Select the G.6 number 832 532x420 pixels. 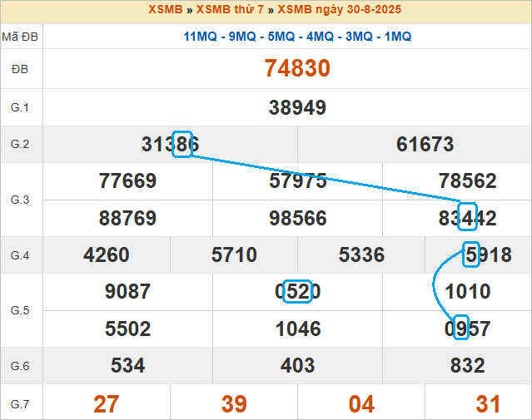point(468,365)
